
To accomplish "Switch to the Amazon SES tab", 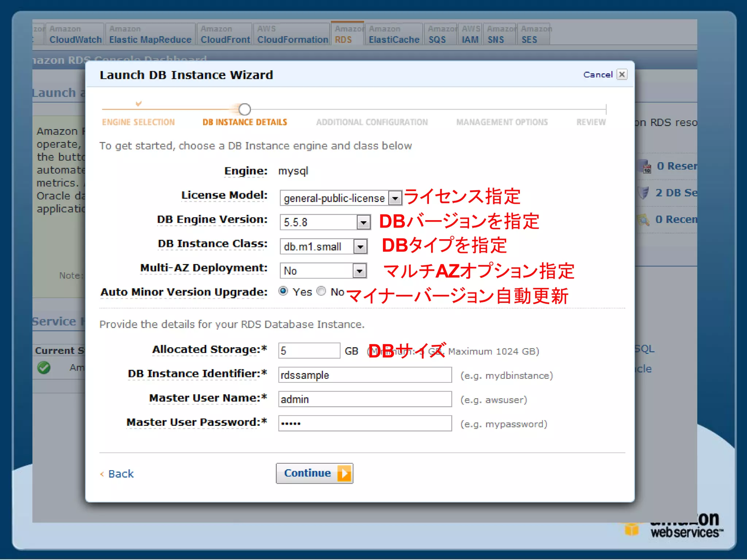I will click(534, 34).
